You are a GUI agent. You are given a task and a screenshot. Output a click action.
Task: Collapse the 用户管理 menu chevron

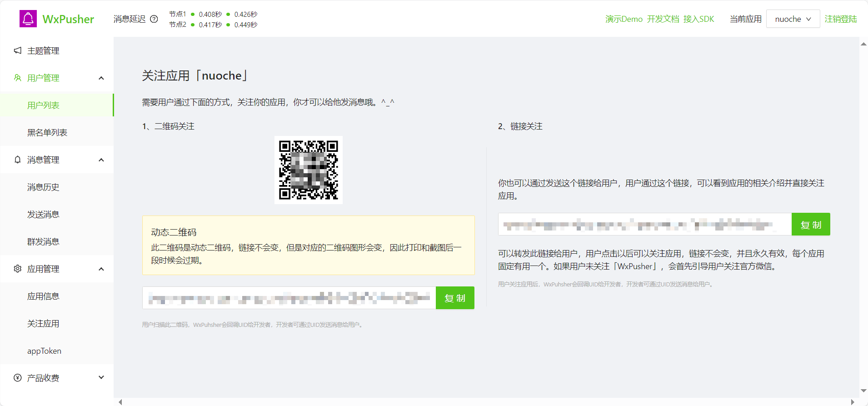pos(101,78)
